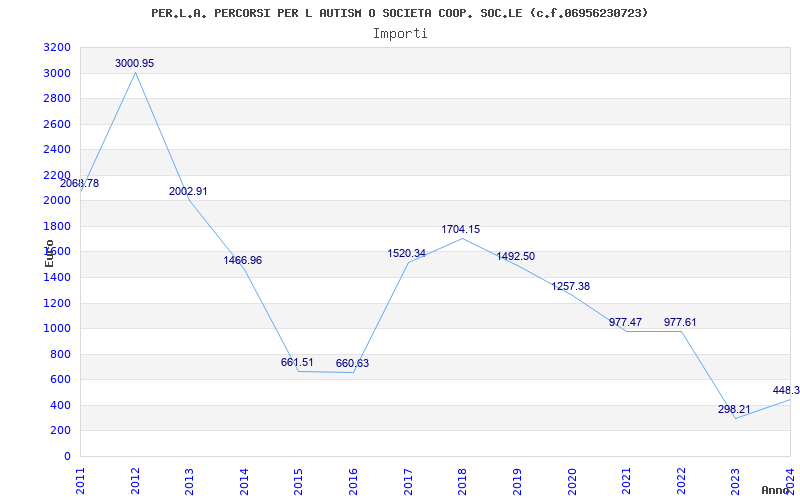The height and width of the screenshot is (500, 800).
Task: Click the y-axis value 800
Action: [61, 354]
